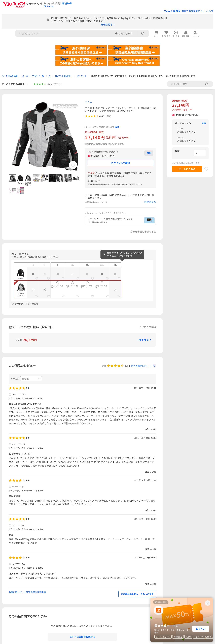This screenshot has height=644, width=215.
Task: Like the review titled コストパフォーマンス良いです
Action: coord(148,584)
